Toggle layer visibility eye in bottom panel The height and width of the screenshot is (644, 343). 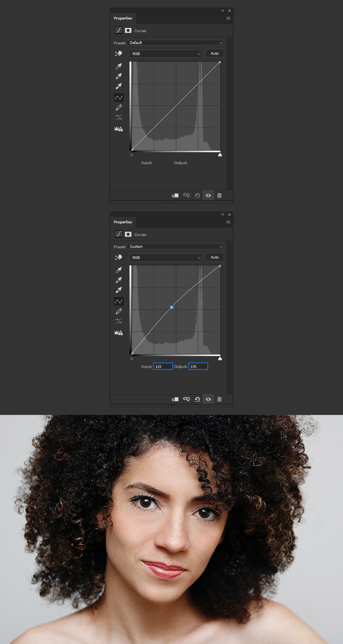pyautogui.click(x=208, y=399)
